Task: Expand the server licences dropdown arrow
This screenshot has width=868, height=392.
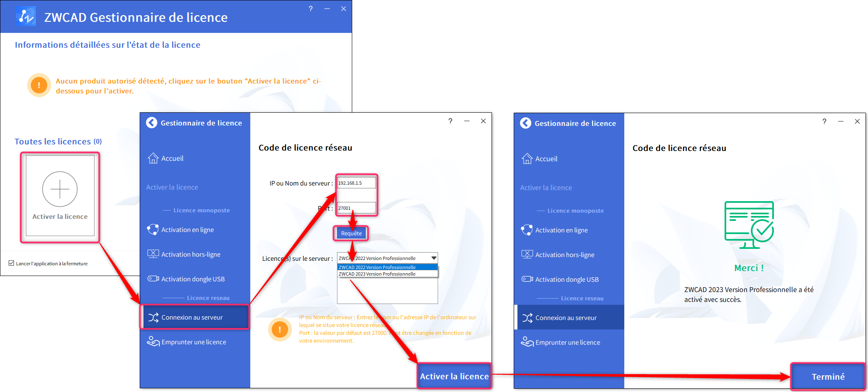Action: click(x=434, y=258)
